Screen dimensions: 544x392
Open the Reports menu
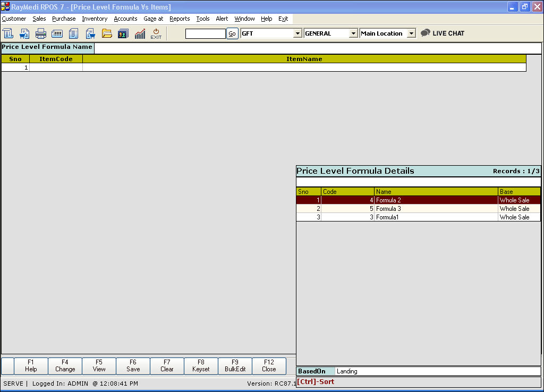[x=180, y=19]
